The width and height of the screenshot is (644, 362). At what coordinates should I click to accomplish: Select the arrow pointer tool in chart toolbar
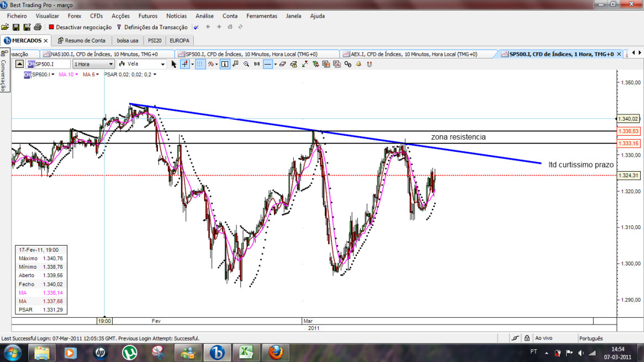coord(174,64)
